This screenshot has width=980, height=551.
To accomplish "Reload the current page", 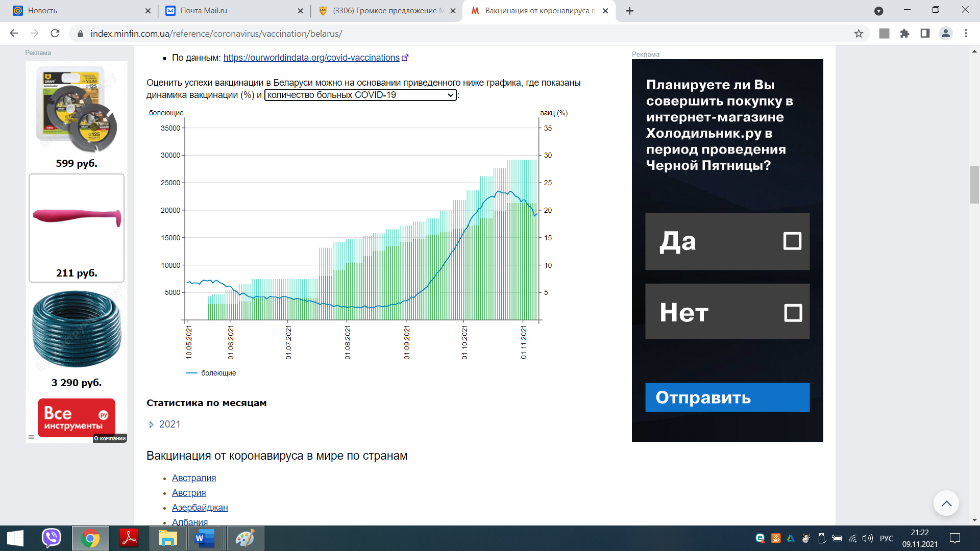I will [x=55, y=34].
